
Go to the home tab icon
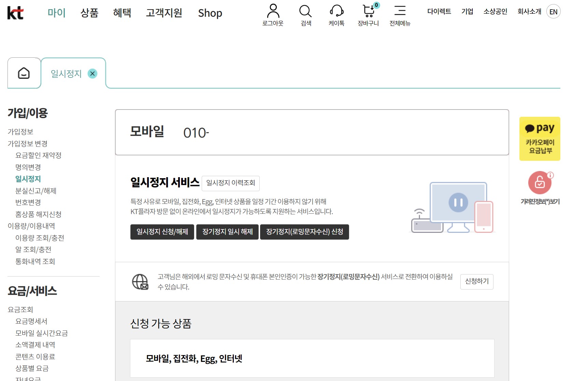pyautogui.click(x=24, y=73)
